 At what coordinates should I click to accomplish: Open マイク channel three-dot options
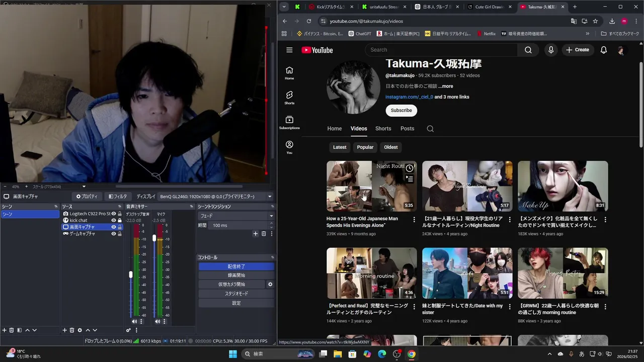pos(164,321)
